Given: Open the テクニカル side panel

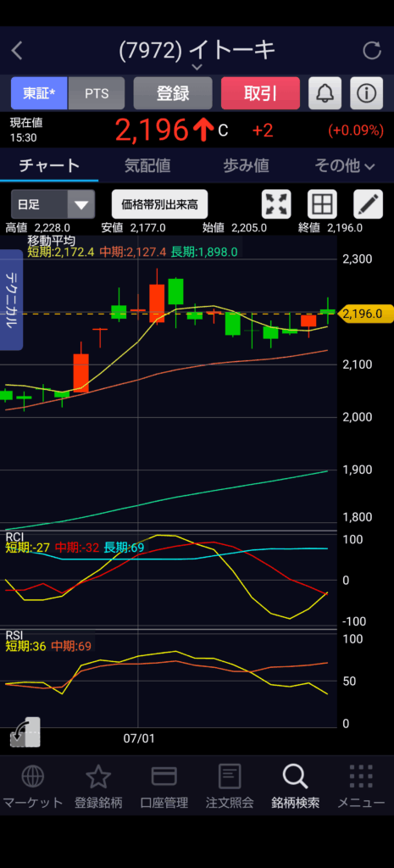Looking at the screenshot, I should 12,299.
